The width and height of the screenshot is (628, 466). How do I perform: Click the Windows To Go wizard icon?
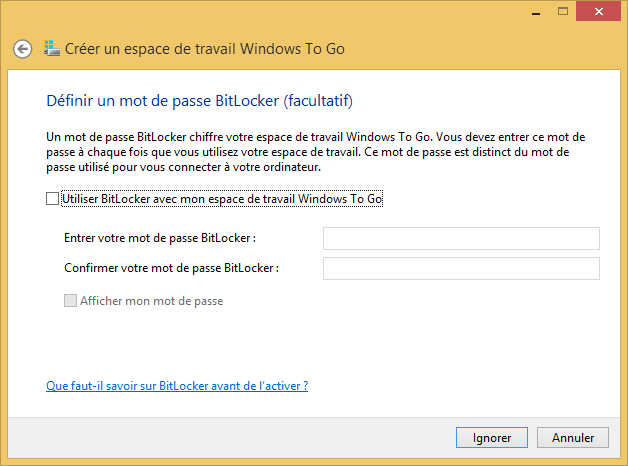(x=52, y=48)
